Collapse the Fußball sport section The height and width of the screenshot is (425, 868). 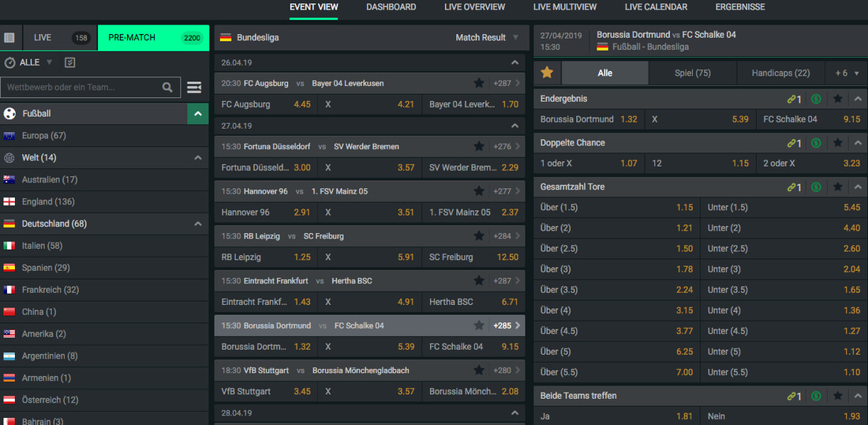(x=197, y=114)
